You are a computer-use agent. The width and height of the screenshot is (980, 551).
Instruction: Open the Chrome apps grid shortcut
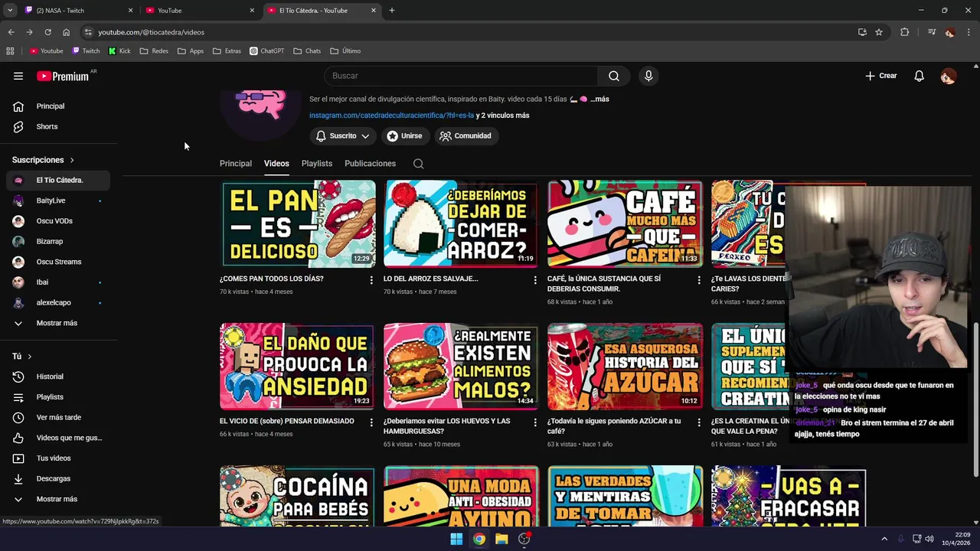click(10, 51)
